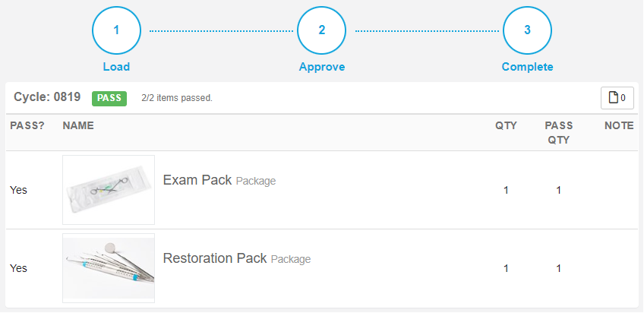Click the NOTE column header
Image resolution: width=644 pixels, height=313 pixels.
point(619,125)
